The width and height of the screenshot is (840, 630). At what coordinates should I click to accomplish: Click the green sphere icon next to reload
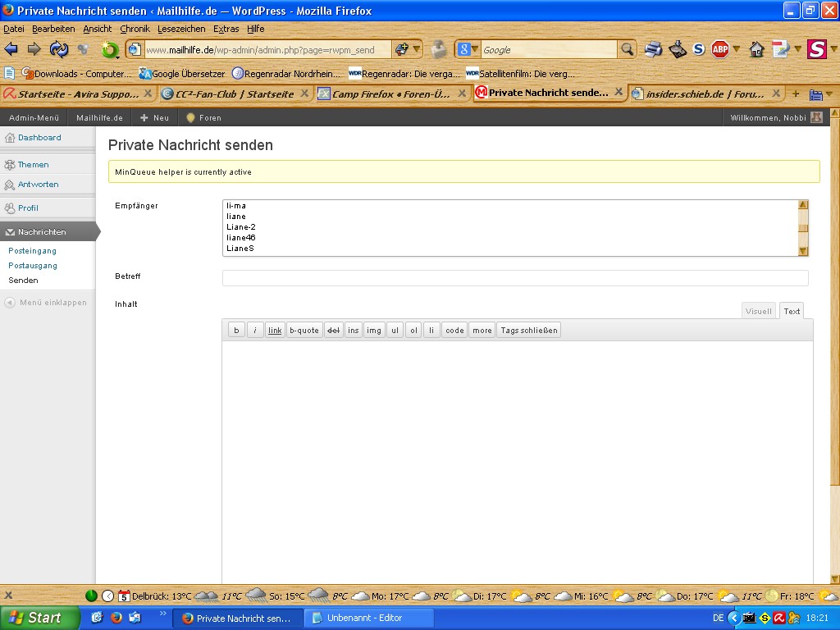(110, 50)
